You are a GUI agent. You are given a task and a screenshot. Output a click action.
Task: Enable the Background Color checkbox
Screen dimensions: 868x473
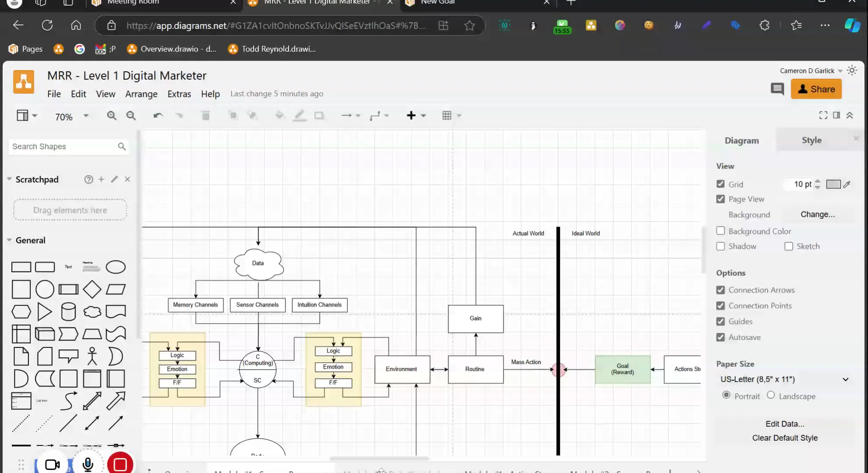[x=720, y=231]
